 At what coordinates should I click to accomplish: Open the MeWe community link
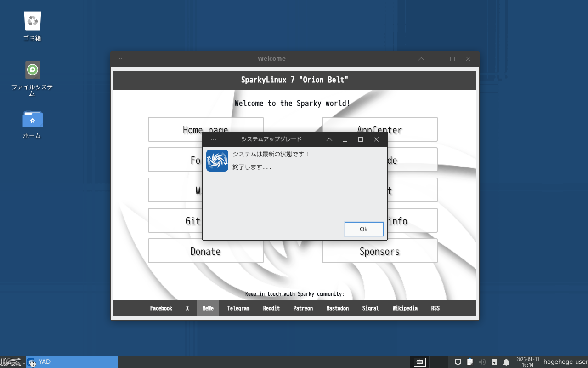click(x=208, y=308)
